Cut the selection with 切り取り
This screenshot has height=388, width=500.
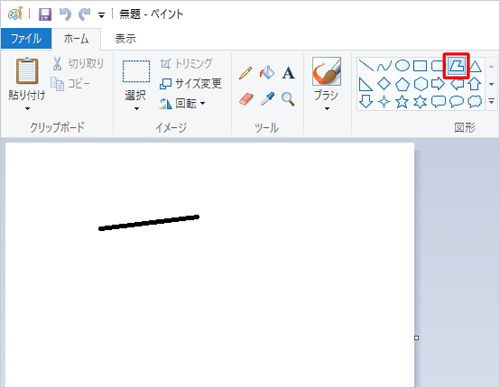[78, 63]
